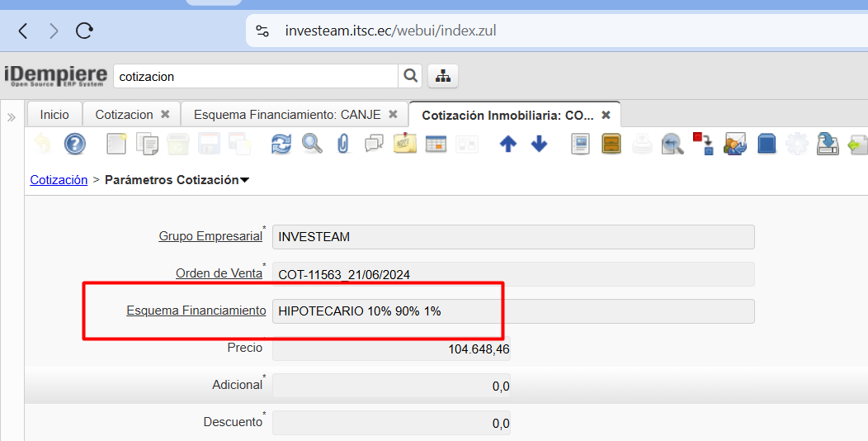This screenshot has height=441, width=868.
Task: Click the Help question mark icon
Action: click(x=75, y=145)
